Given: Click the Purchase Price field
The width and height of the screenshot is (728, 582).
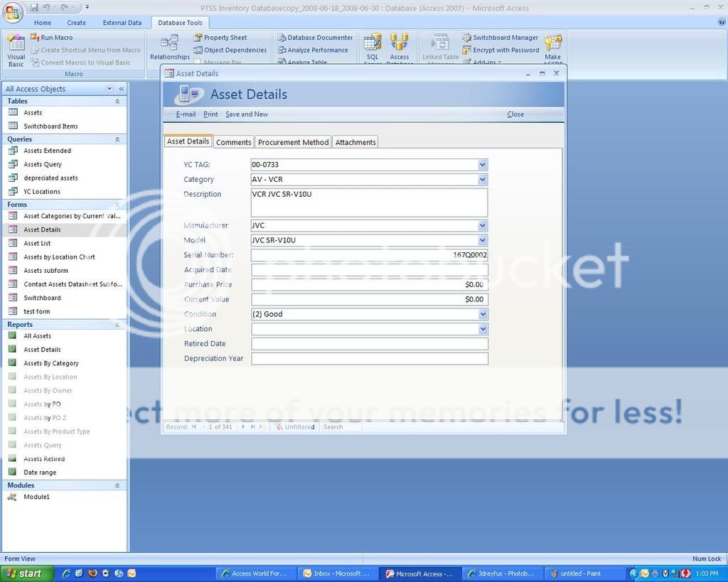Looking at the screenshot, I should tap(369, 284).
